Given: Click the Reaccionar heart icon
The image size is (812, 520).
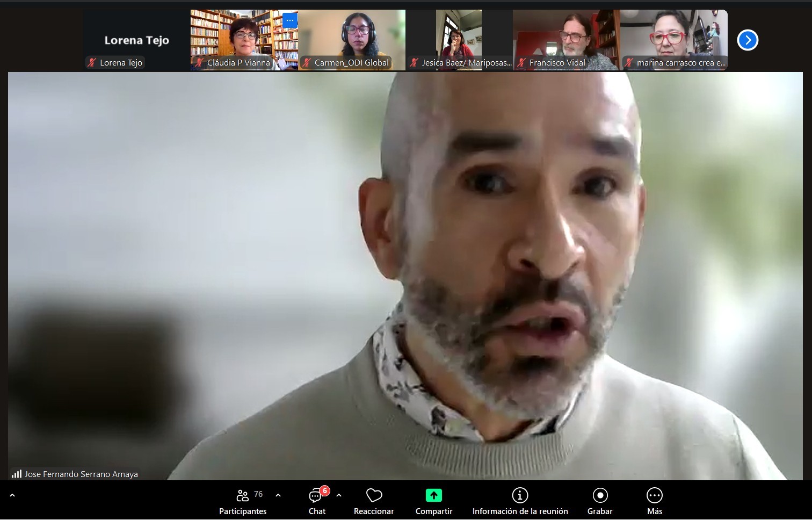Looking at the screenshot, I should pos(374,495).
